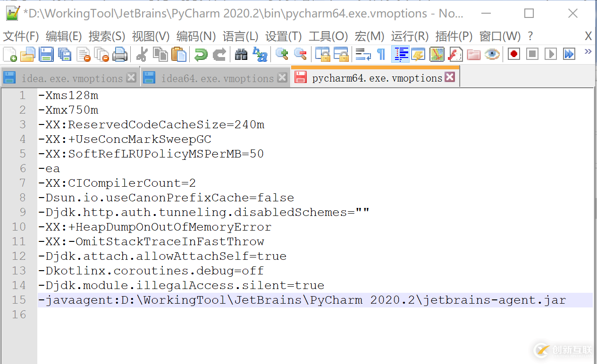Play the recorded macro with the playback icon

tap(550, 54)
